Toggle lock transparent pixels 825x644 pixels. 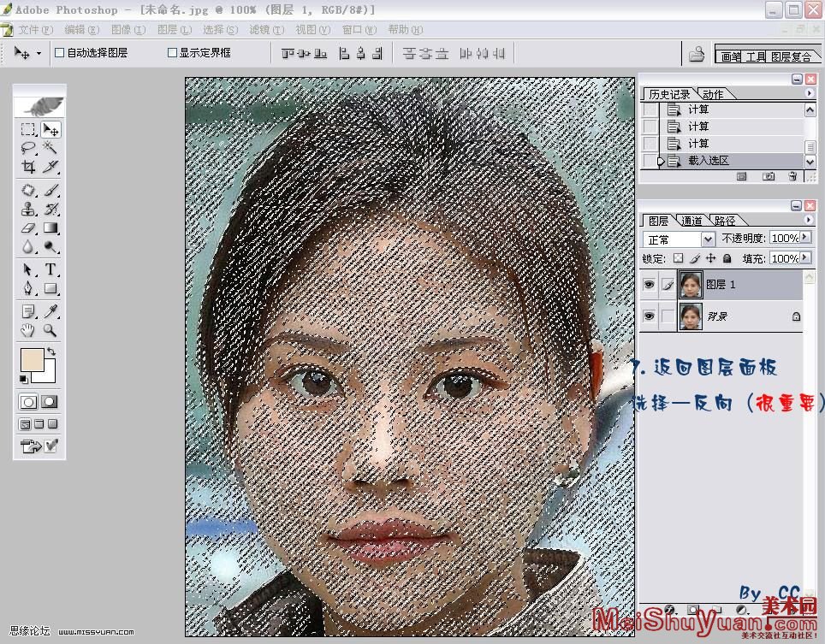tap(678, 258)
